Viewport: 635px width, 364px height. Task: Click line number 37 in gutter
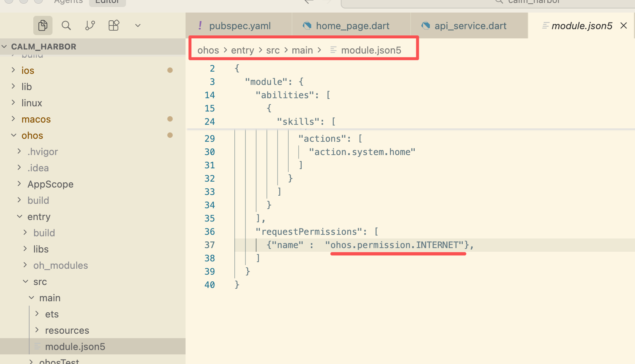pyautogui.click(x=210, y=245)
